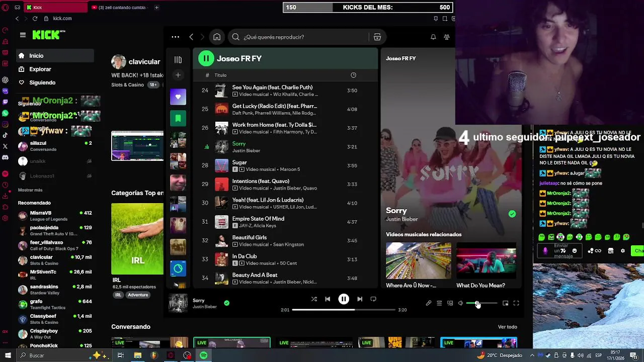Mute the Spotify volume speaker icon
644x362 pixels.
point(460,303)
